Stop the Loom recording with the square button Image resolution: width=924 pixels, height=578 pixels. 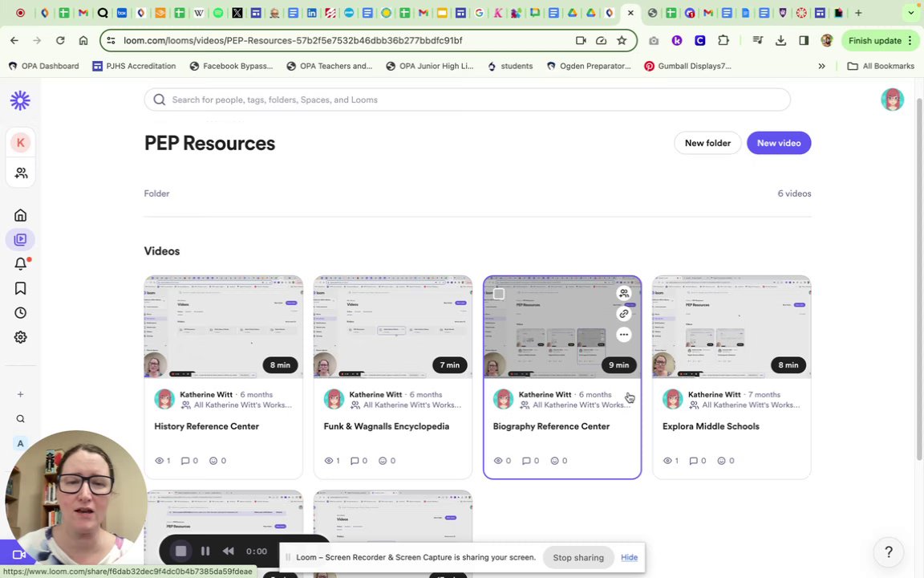[x=181, y=551]
